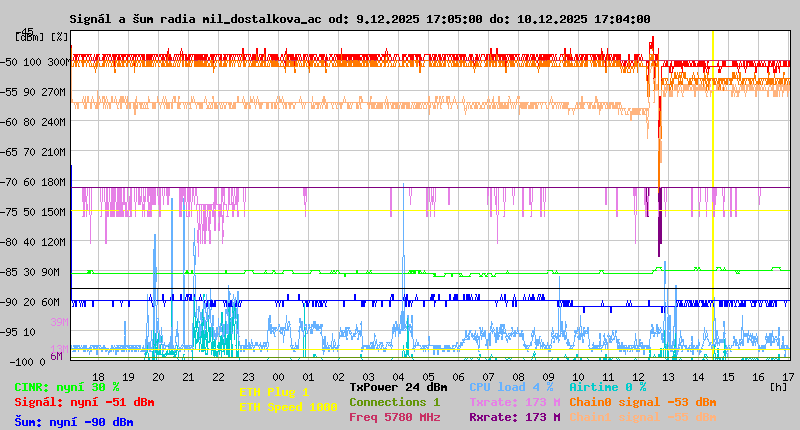This screenshot has height=430, width=800.
Task: Select the blue Šum legend label
Action: pyautogui.click(x=74, y=422)
